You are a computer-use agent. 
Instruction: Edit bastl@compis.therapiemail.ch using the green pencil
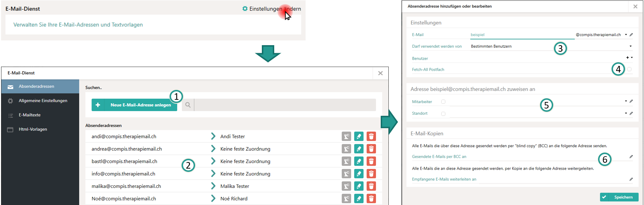(359, 161)
